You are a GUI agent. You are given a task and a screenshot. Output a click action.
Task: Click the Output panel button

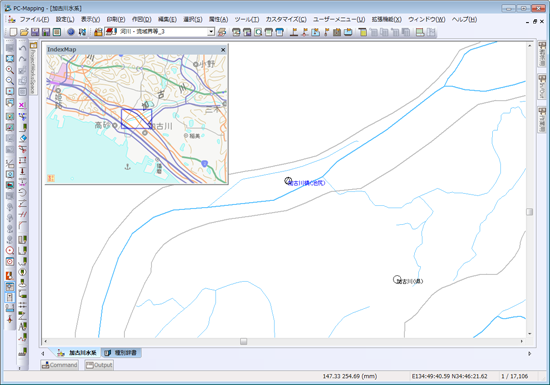point(99,365)
